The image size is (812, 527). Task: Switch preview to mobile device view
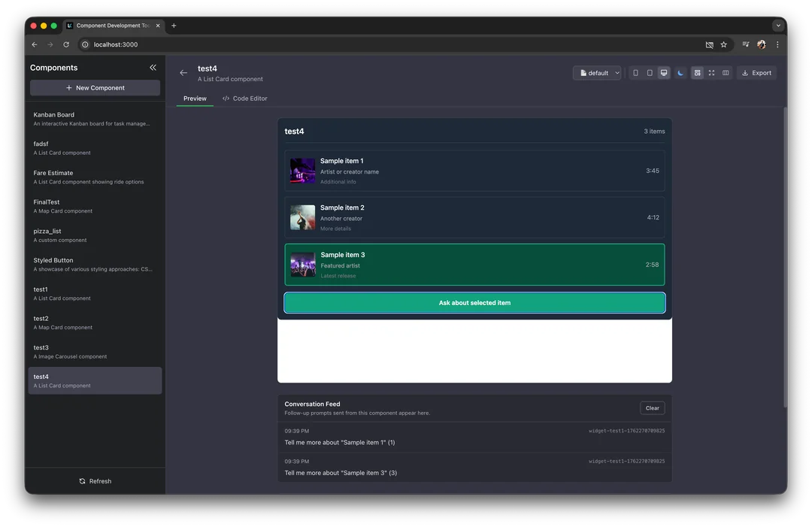[635, 72]
